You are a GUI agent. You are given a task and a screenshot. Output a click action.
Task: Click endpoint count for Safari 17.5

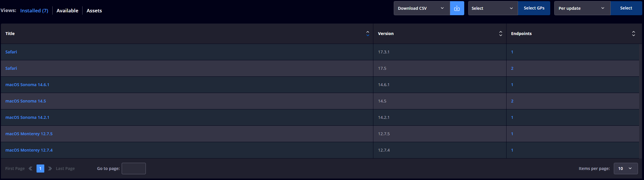(x=512, y=68)
